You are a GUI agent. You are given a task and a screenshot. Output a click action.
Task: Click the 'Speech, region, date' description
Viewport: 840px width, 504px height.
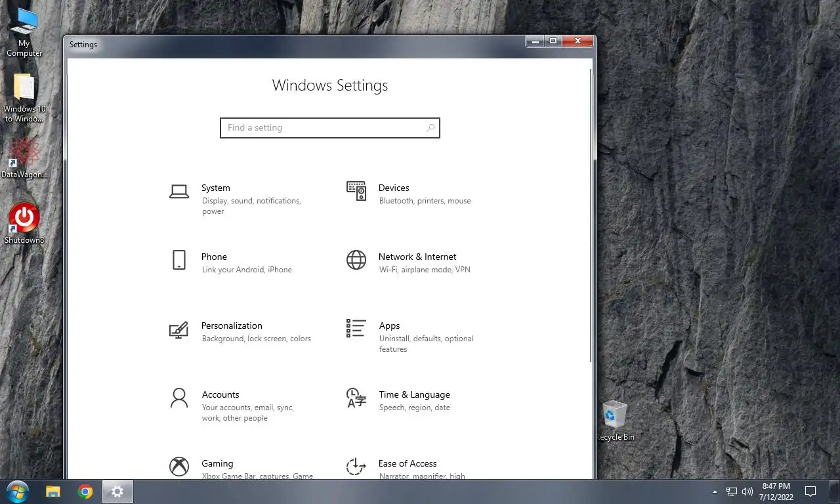point(415,408)
